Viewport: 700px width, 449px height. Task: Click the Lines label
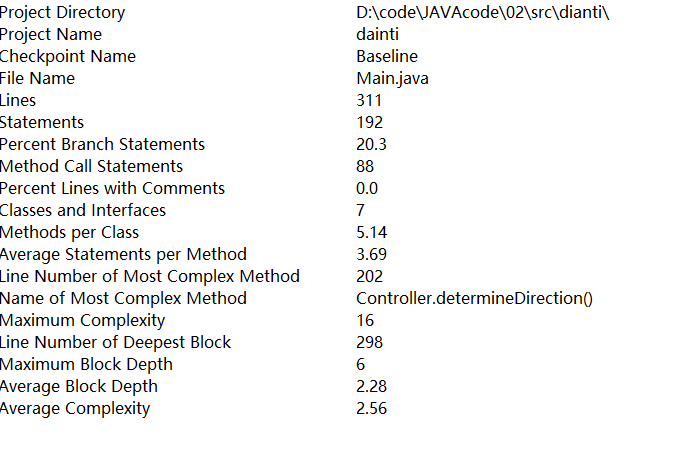point(18,100)
